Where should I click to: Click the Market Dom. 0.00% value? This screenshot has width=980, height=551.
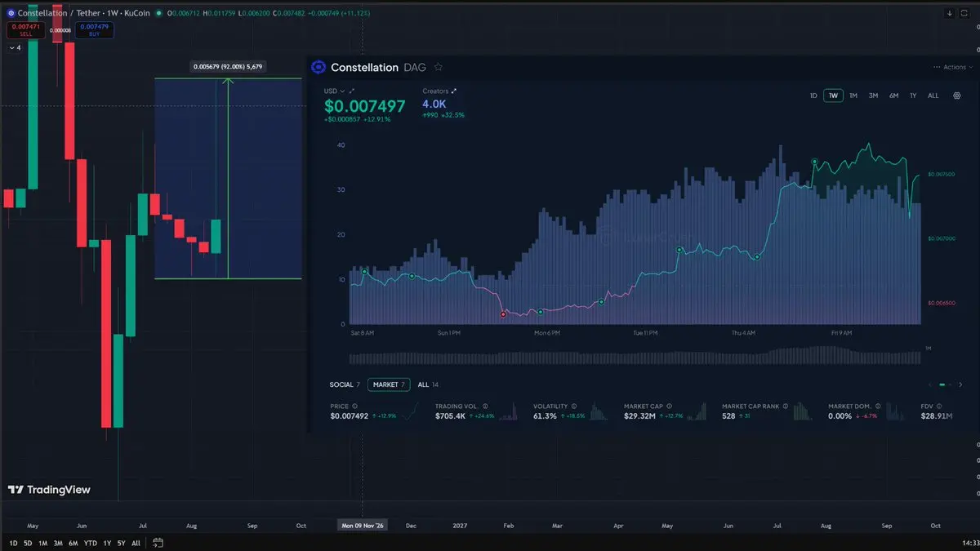point(840,416)
